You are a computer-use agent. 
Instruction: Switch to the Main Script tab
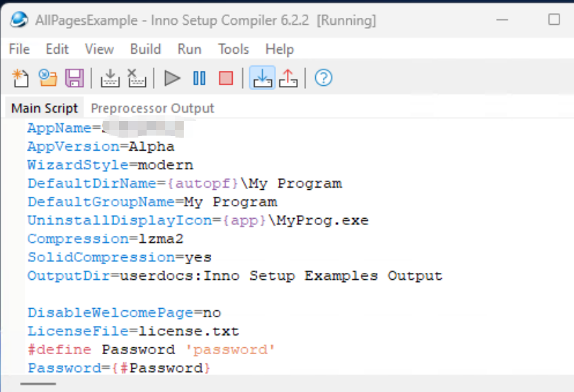(45, 108)
